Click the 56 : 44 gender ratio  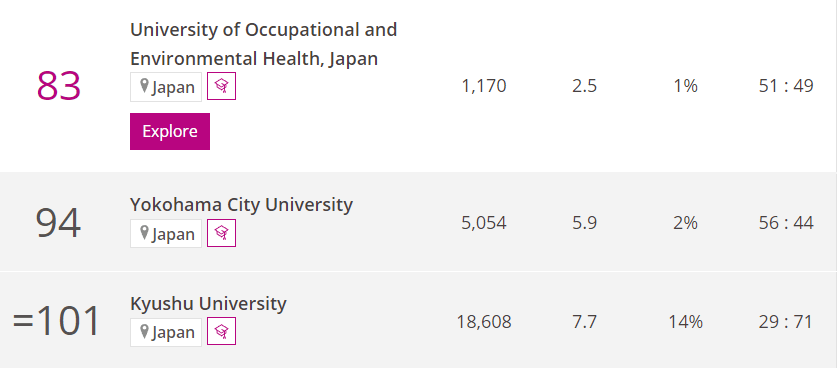(x=786, y=223)
